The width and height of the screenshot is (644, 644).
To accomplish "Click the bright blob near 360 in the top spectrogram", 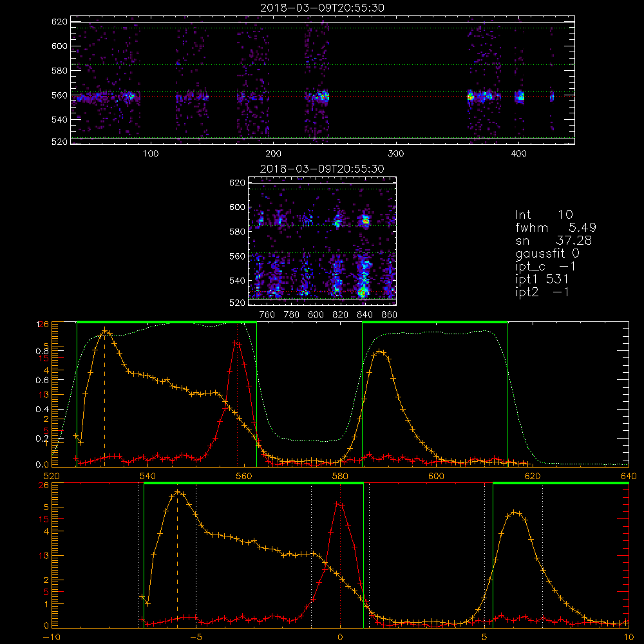I will 470,97.
